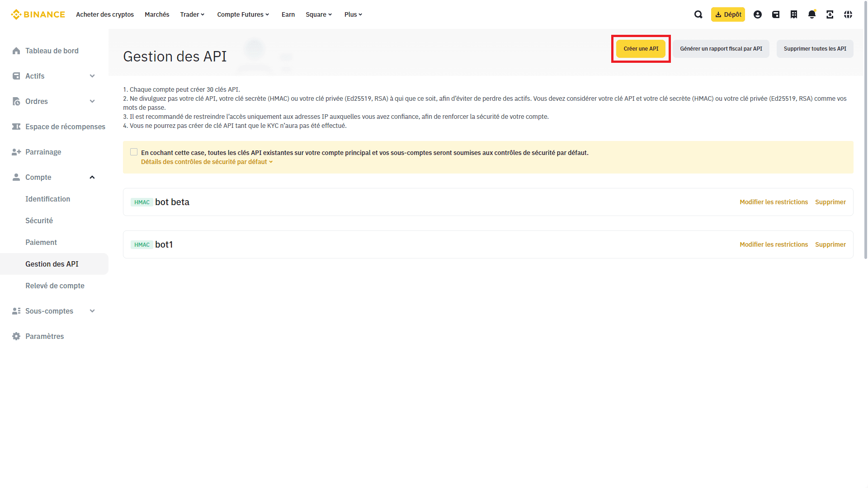Click the Parrainage person-plus icon

[x=16, y=152]
